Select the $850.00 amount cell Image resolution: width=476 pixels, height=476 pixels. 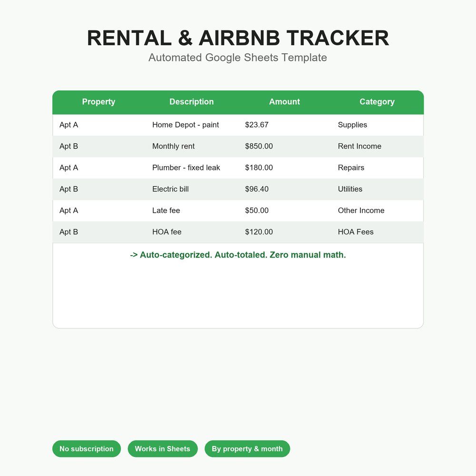259,146
